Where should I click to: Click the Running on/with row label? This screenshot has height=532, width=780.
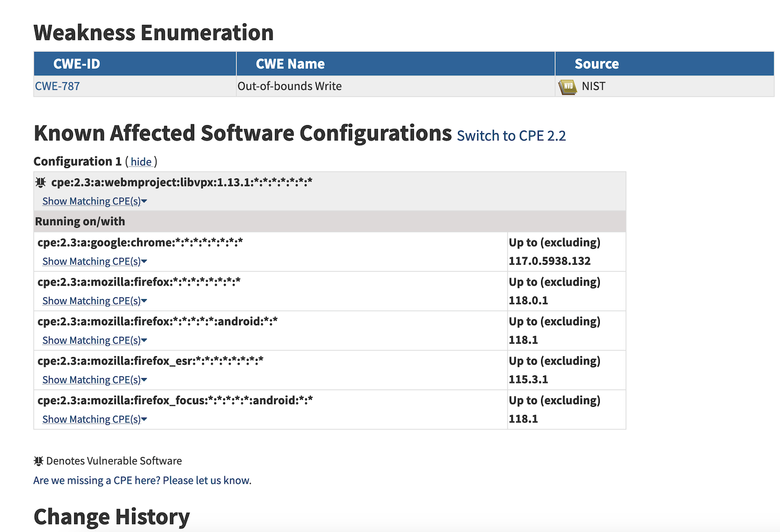click(x=80, y=222)
